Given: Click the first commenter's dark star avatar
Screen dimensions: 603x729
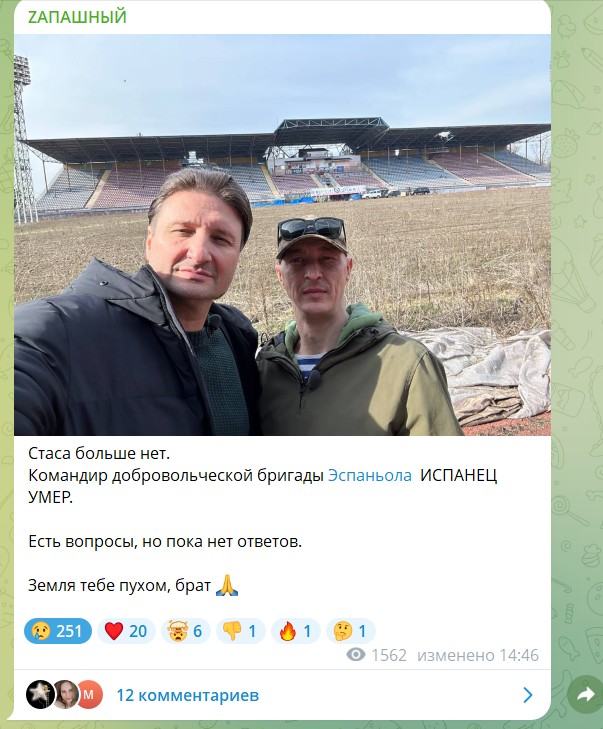Looking at the screenshot, I should 40,694.
